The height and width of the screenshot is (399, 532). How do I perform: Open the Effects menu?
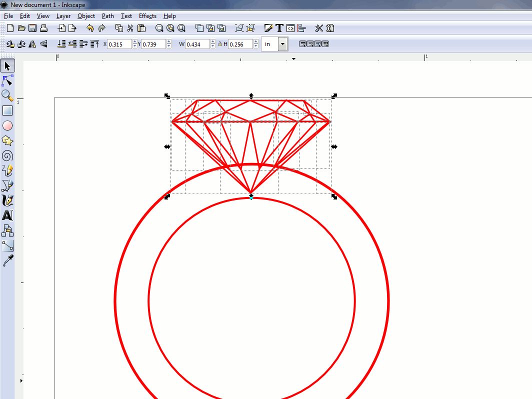[147, 16]
